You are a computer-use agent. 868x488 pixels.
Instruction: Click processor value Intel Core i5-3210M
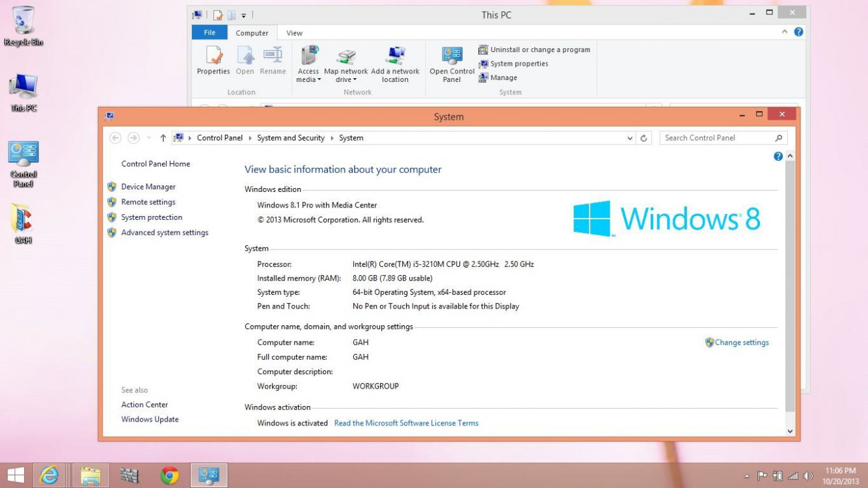tap(443, 264)
